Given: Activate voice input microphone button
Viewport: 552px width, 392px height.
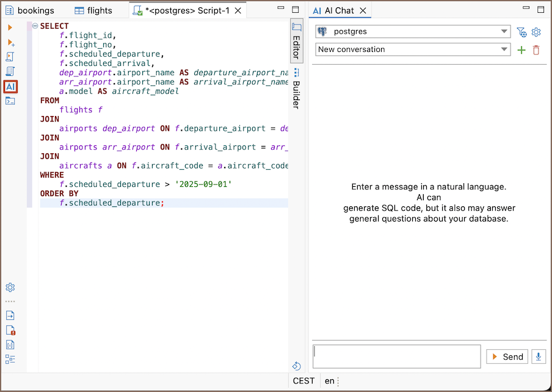Looking at the screenshot, I should point(539,357).
